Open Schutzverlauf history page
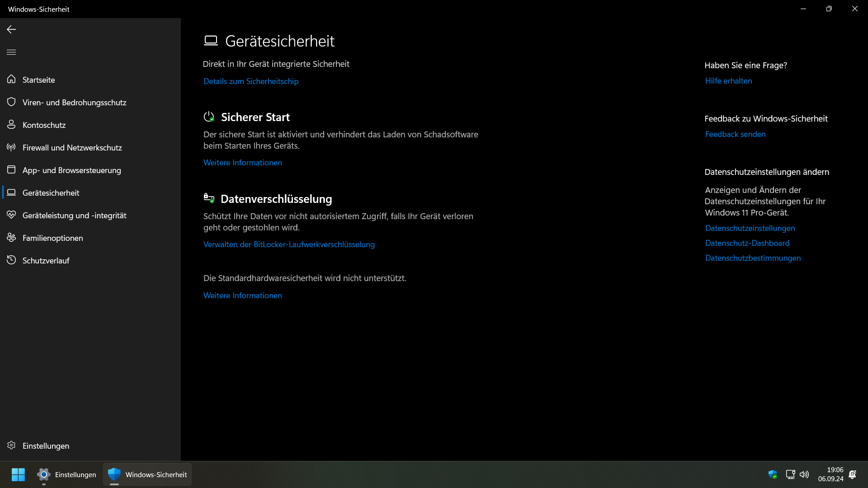The image size is (868, 488). tap(46, 261)
